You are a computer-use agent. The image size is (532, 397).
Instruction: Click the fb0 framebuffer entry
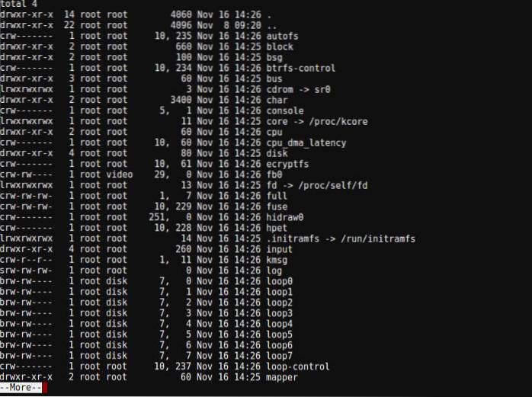coord(274,174)
